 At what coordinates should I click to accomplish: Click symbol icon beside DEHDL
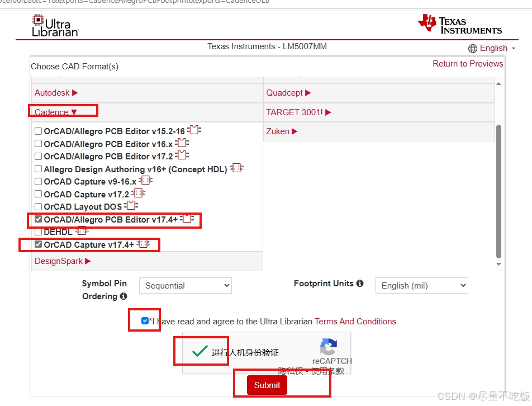[x=82, y=231]
